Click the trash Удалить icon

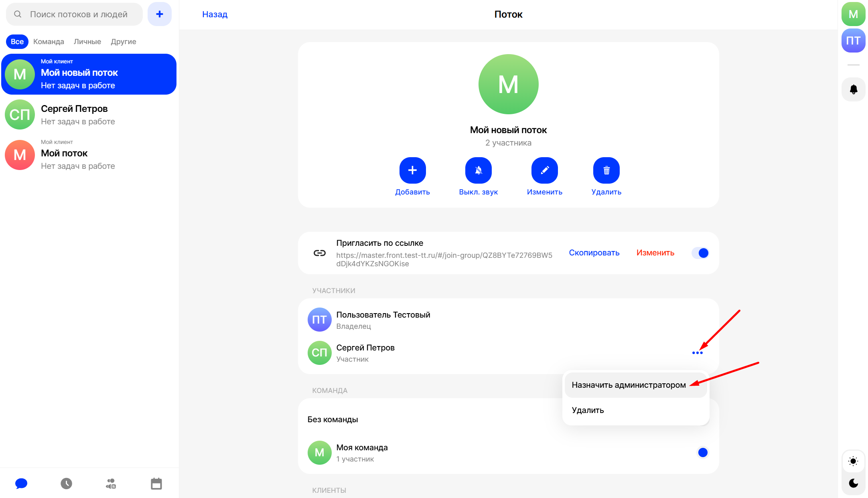click(x=606, y=170)
